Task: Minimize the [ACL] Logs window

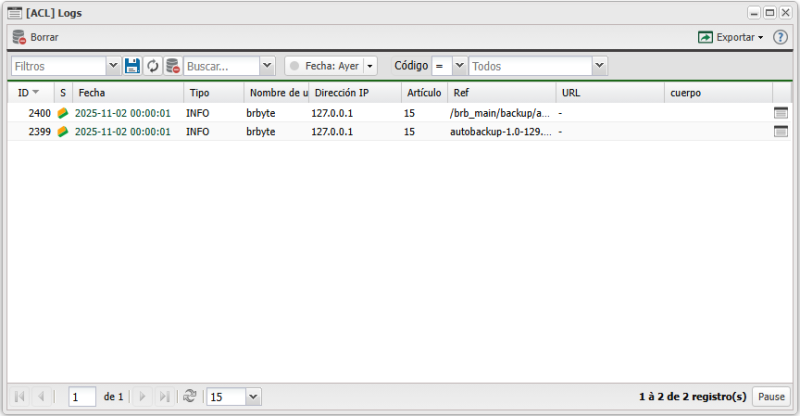Action: (754, 13)
